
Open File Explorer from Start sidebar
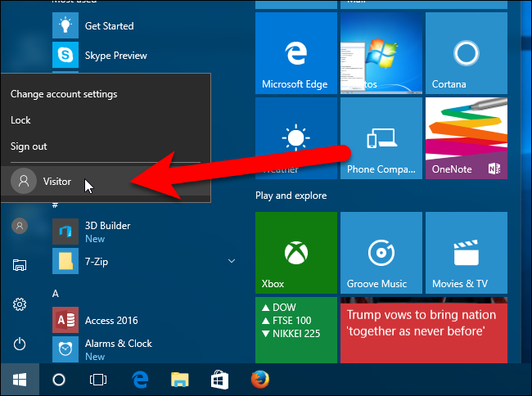coord(20,265)
